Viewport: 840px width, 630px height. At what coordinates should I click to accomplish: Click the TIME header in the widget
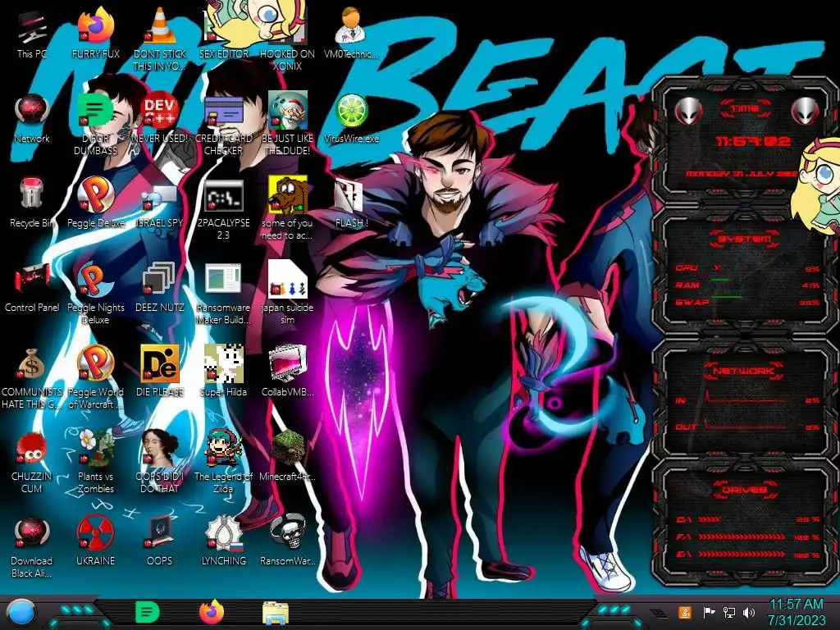click(x=745, y=108)
